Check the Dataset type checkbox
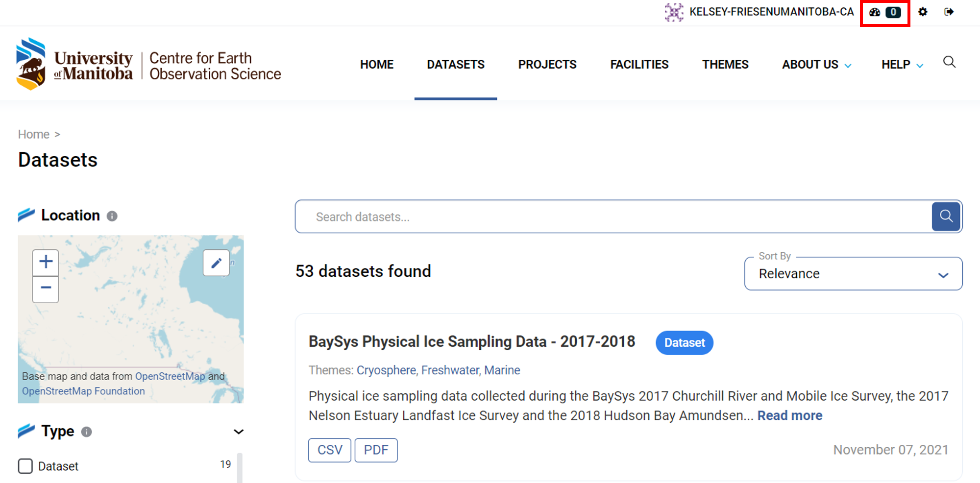The image size is (980, 483). point(25,466)
